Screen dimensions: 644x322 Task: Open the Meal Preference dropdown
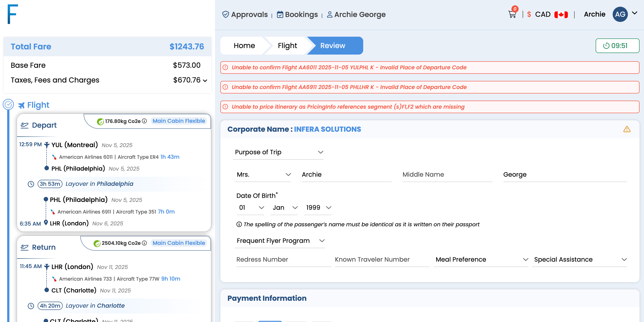481,260
